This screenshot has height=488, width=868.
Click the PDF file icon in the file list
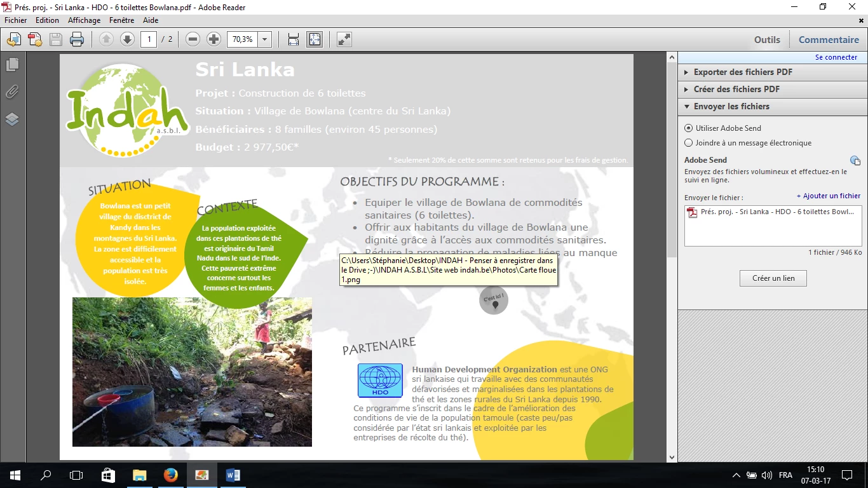[x=693, y=212]
